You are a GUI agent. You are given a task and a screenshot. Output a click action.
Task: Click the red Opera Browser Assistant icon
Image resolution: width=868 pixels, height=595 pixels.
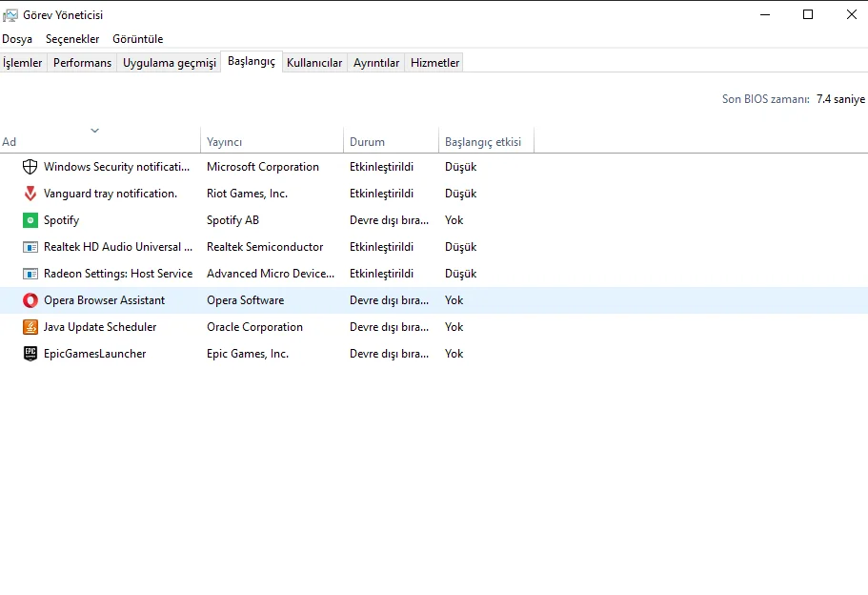coord(30,300)
